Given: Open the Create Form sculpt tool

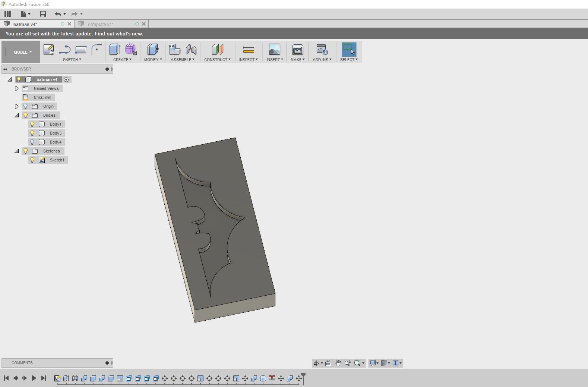Looking at the screenshot, I should (x=131, y=50).
